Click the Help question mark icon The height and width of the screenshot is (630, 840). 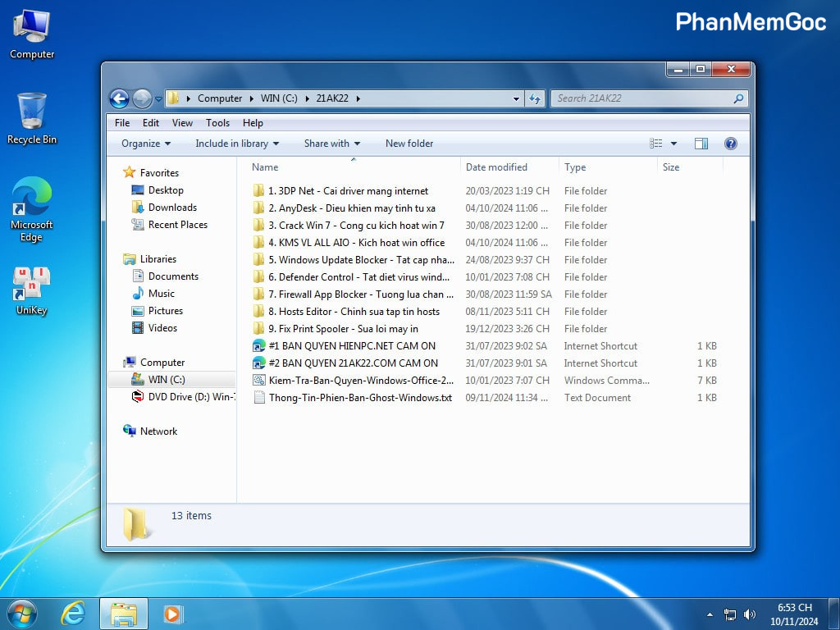tap(730, 144)
